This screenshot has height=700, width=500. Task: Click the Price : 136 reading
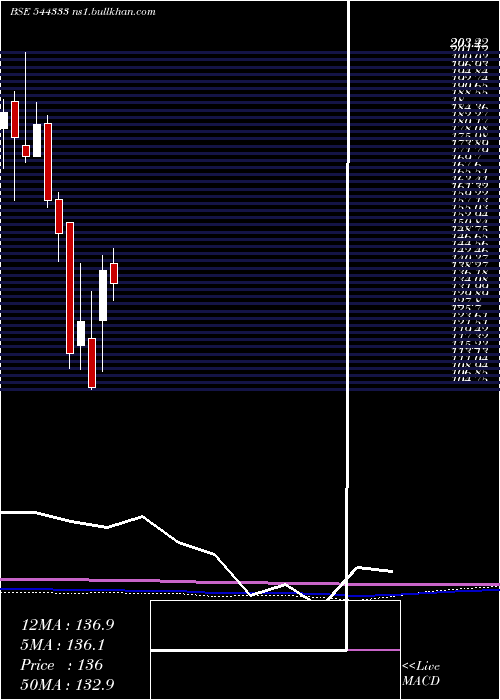click(x=62, y=665)
